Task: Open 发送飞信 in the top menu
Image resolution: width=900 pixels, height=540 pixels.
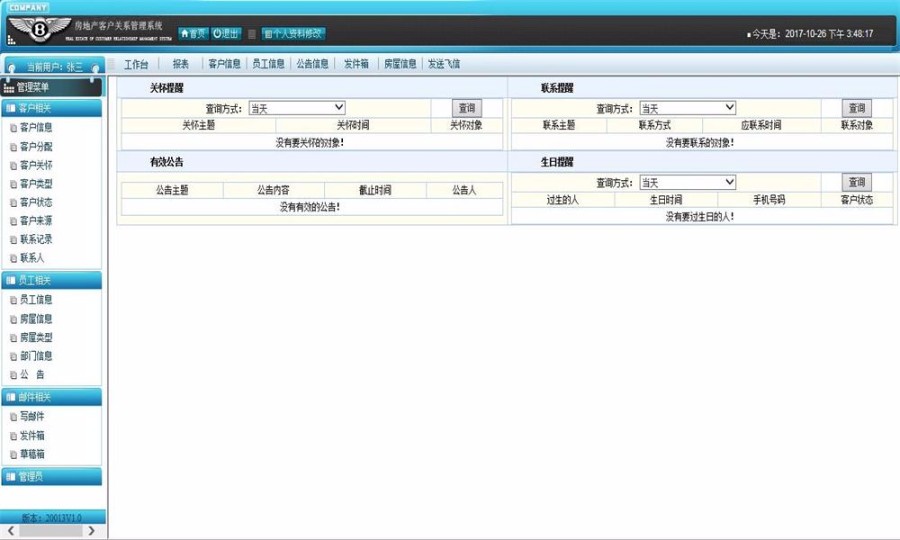Action: tap(444, 64)
